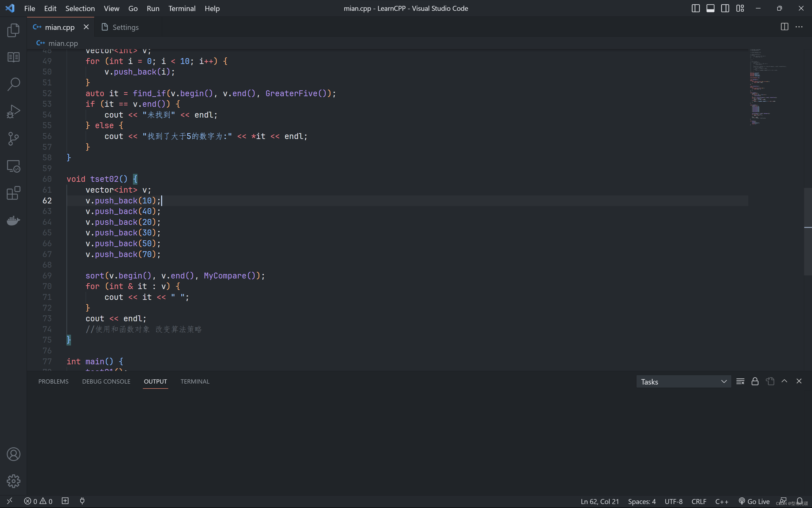Open the Go menu
Image resolution: width=812 pixels, height=508 pixels.
pyautogui.click(x=133, y=8)
